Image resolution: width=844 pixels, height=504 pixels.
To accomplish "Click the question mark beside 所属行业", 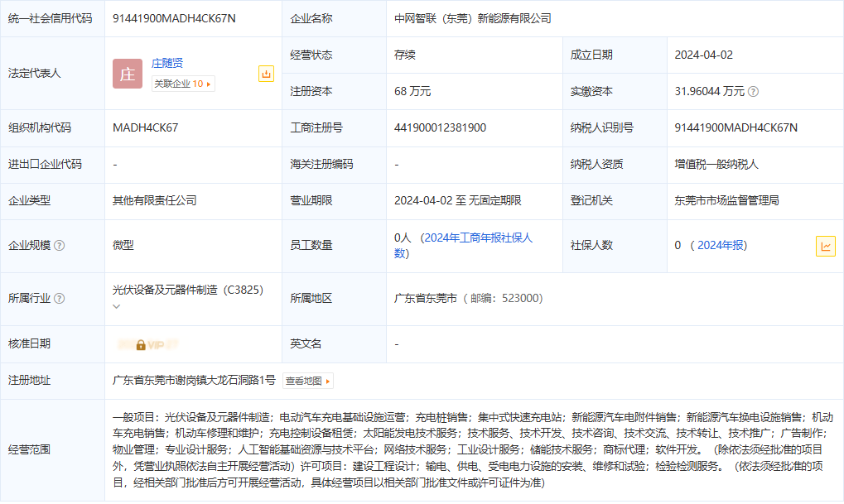I will pyautogui.click(x=60, y=298).
